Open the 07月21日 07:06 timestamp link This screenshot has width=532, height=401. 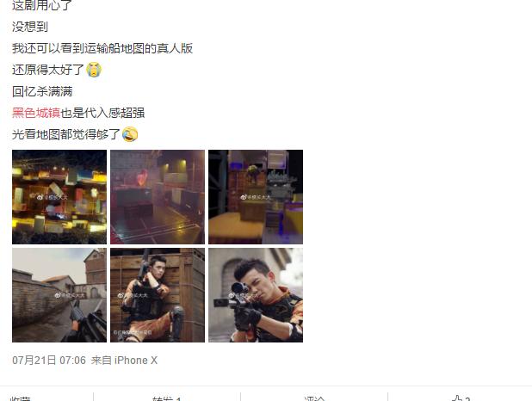[49, 361]
